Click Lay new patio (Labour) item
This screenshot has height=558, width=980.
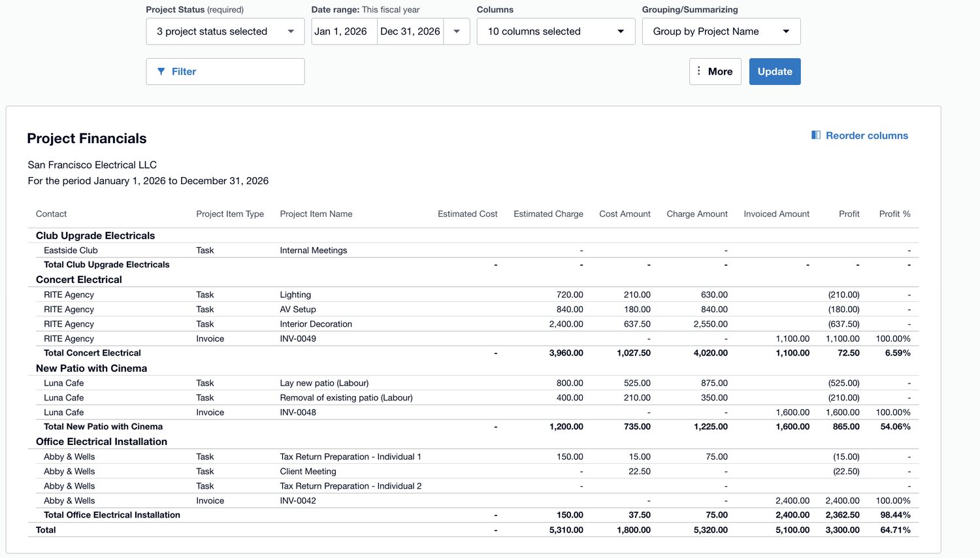324,383
